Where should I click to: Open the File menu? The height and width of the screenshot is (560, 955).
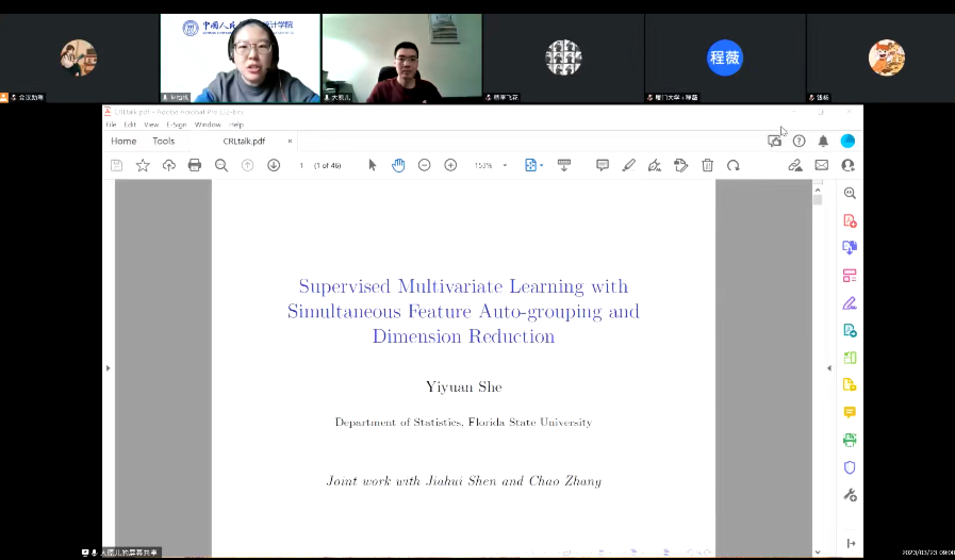pos(111,125)
